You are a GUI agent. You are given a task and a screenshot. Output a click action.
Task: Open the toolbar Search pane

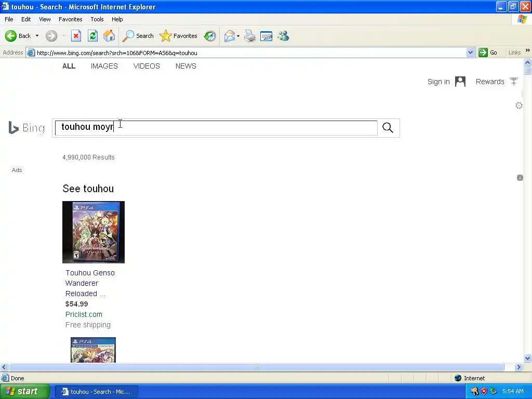click(x=138, y=36)
